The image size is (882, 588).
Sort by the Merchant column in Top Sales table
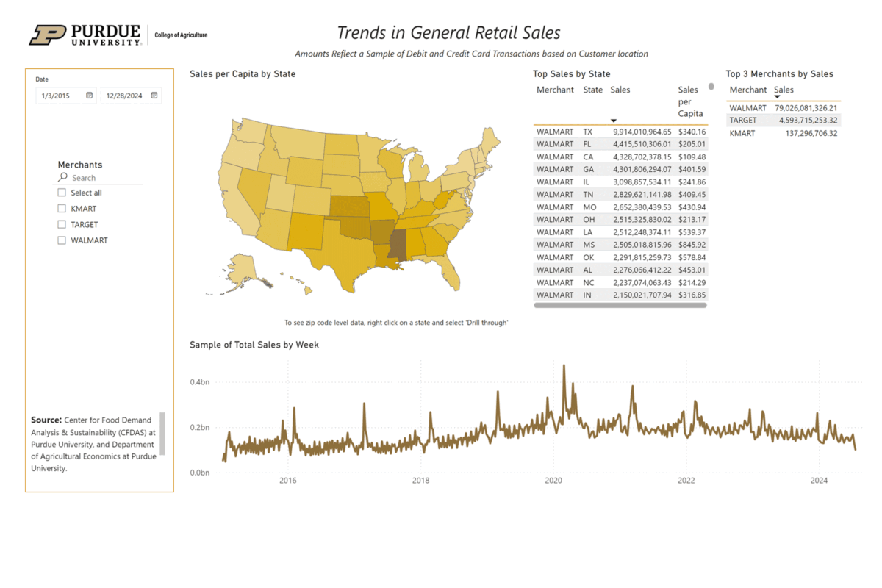coord(555,90)
